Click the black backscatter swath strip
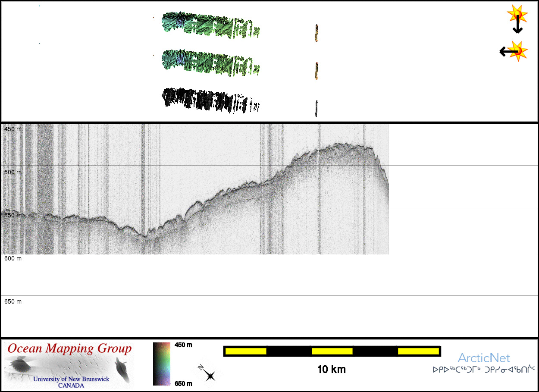This screenshot has width=539, height=392. click(207, 100)
